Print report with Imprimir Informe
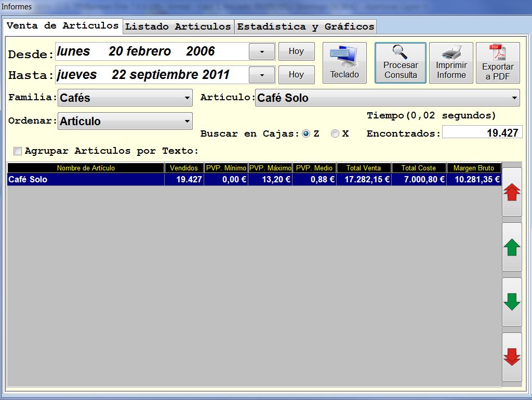Image resolution: width=532 pixels, height=400 pixels. coord(451,63)
